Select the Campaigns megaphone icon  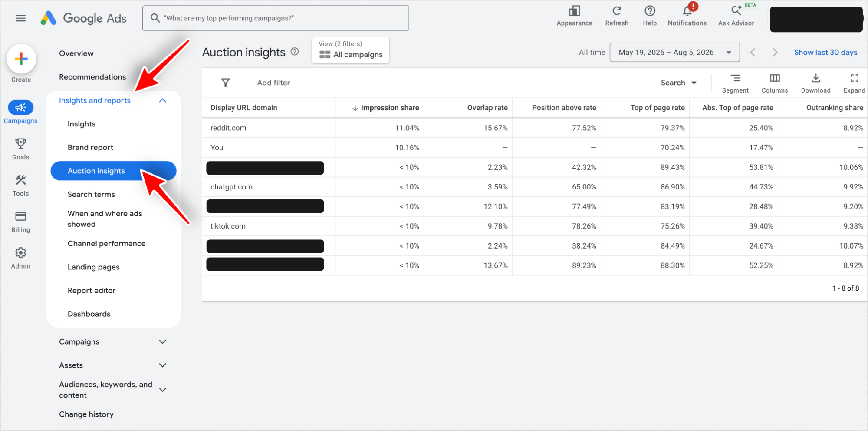click(x=21, y=107)
